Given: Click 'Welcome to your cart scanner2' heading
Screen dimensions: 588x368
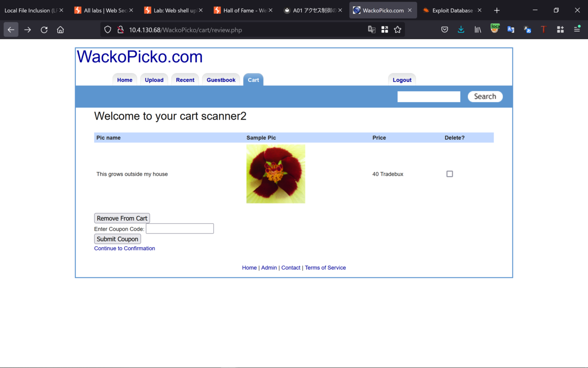Looking at the screenshot, I should click(170, 116).
